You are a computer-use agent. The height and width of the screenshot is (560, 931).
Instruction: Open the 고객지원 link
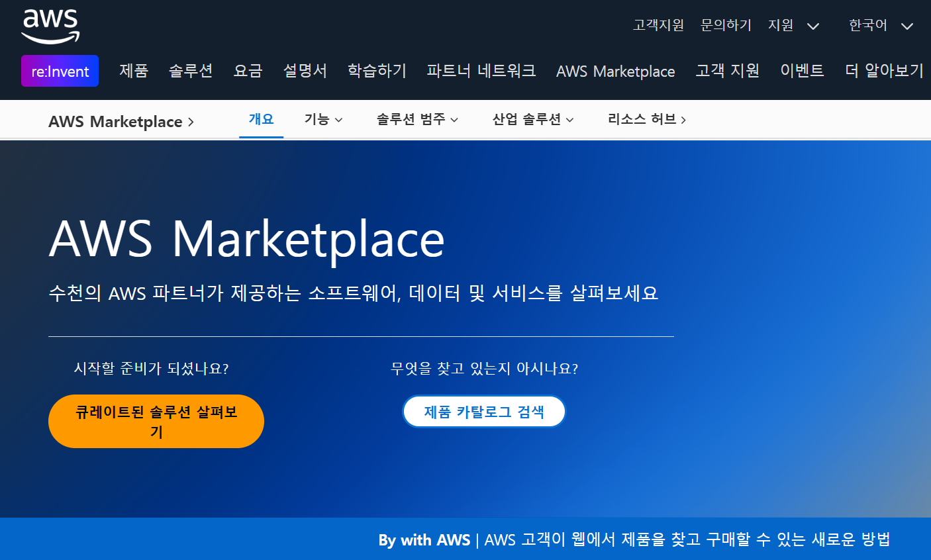tap(658, 25)
